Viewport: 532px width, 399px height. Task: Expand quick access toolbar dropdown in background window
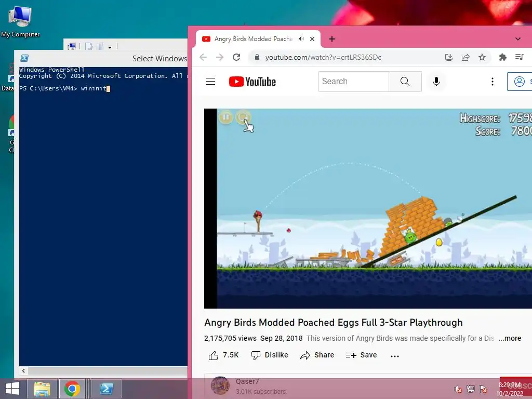pos(110,47)
